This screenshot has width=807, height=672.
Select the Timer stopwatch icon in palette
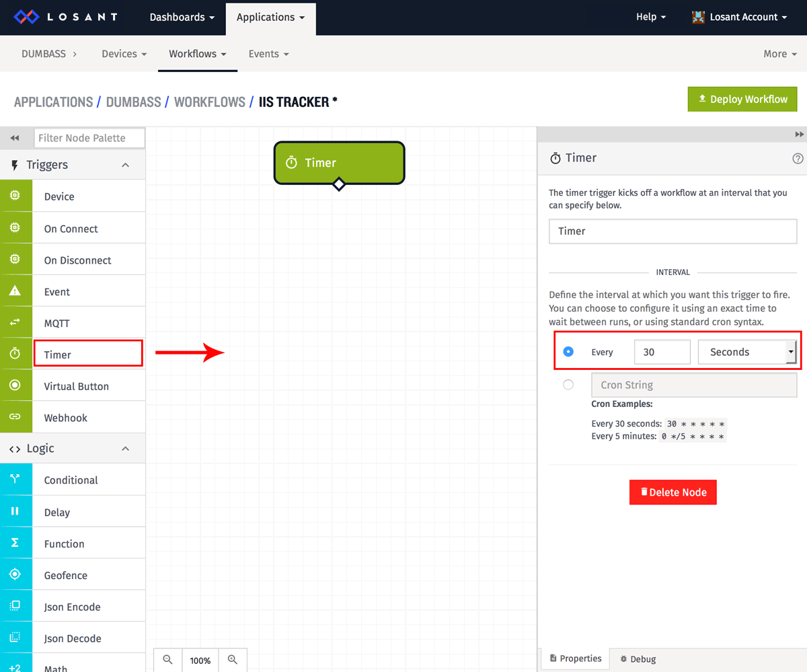point(15,354)
